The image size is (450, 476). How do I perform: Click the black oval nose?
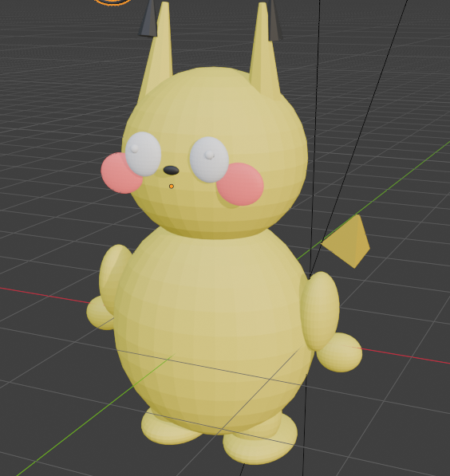click(171, 171)
